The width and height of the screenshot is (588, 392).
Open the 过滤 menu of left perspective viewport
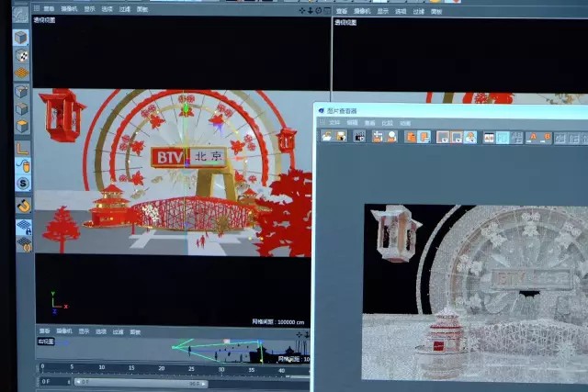tap(125, 9)
